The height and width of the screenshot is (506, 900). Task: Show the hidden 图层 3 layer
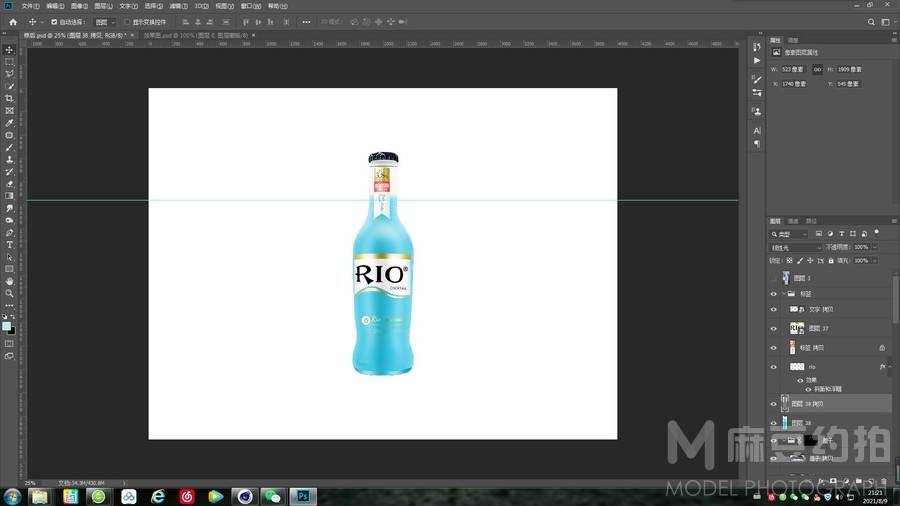pos(773,278)
